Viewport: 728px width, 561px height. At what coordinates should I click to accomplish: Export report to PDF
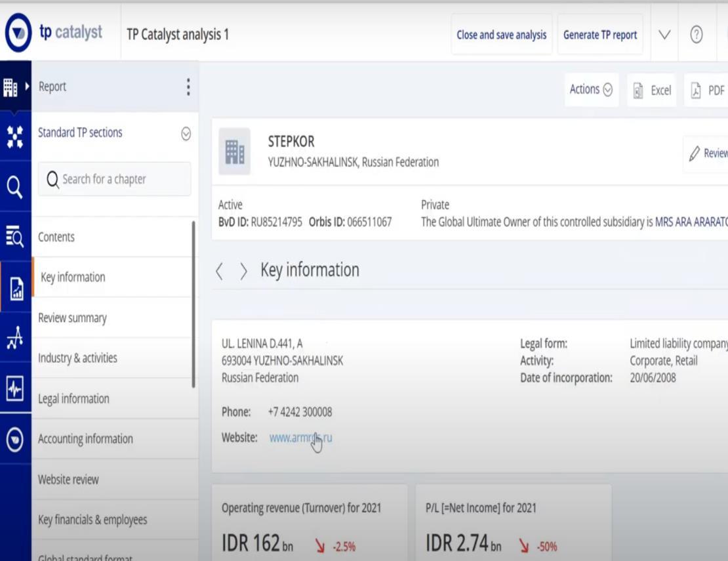707,90
